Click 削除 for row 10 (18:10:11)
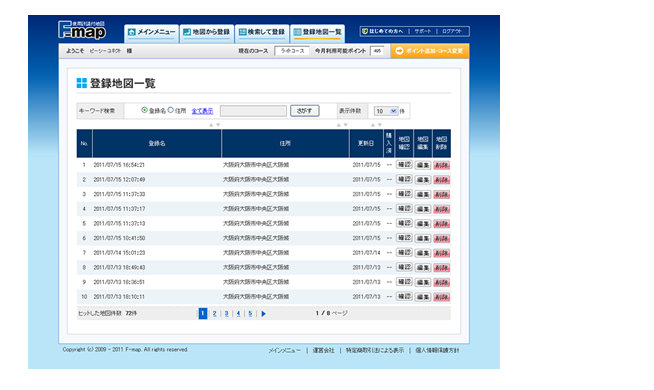 tap(442, 297)
